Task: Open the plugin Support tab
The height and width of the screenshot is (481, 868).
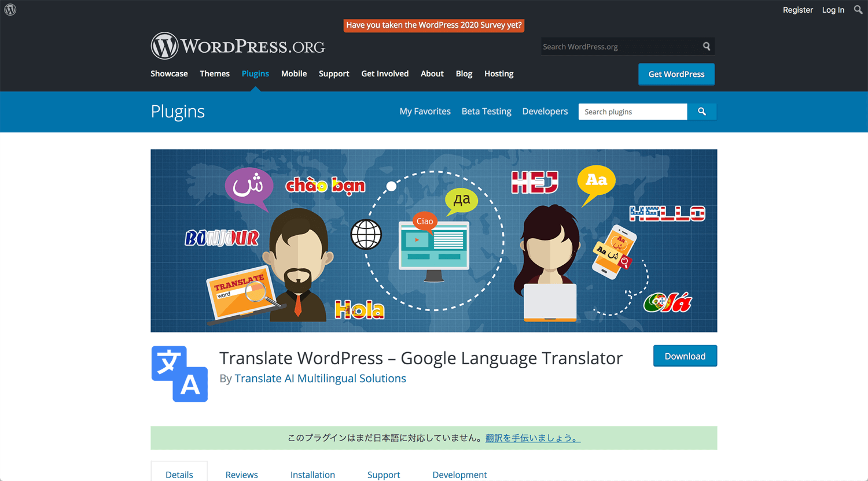Action: [384, 474]
